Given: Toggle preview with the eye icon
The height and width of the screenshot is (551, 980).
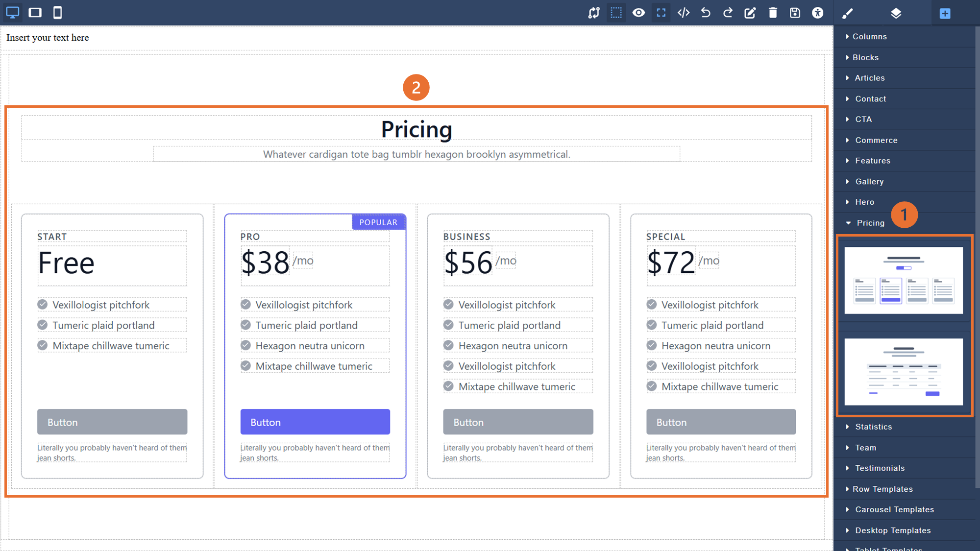Looking at the screenshot, I should 638,13.
